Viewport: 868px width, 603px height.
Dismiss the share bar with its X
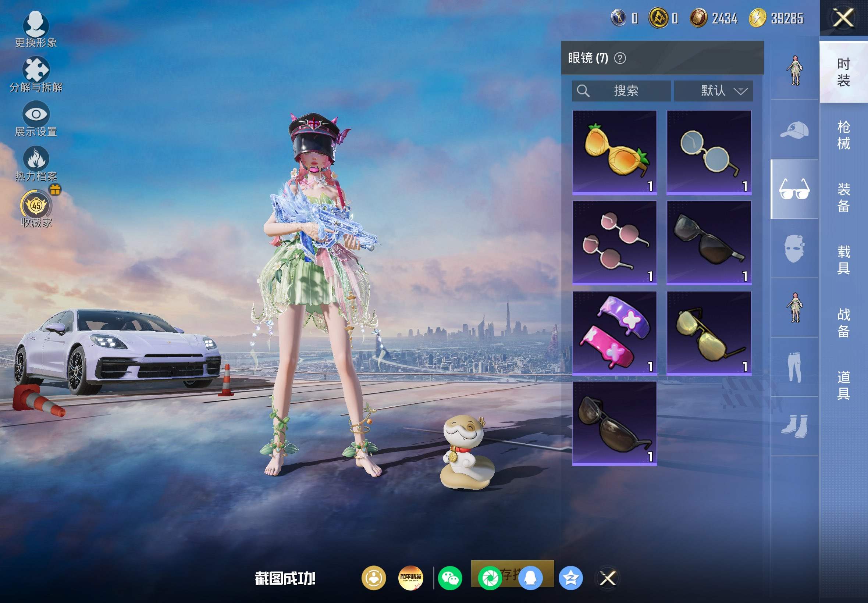pos(608,578)
